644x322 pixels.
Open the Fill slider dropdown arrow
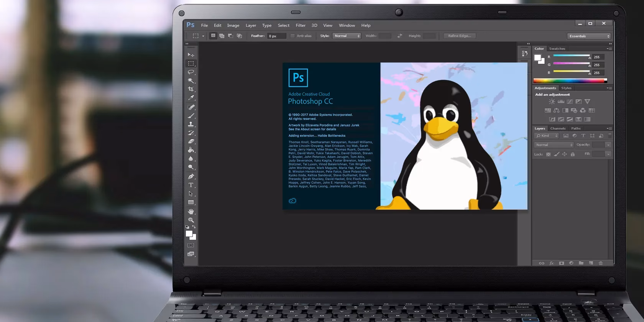pyautogui.click(x=608, y=154)
